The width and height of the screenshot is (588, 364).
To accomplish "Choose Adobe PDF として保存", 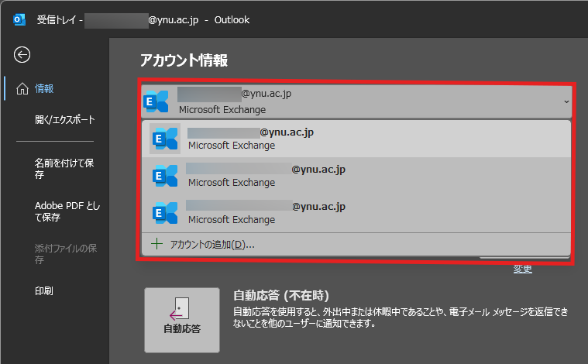I will (x=67, y=211).
